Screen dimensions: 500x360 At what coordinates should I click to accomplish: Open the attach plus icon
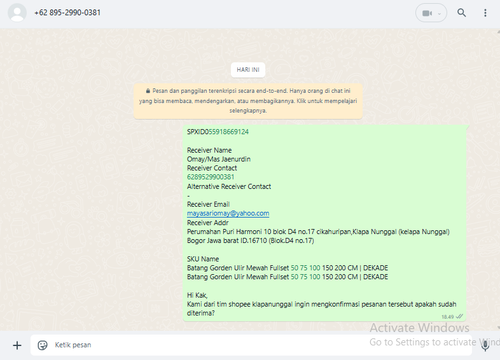(x=17, y=345)
